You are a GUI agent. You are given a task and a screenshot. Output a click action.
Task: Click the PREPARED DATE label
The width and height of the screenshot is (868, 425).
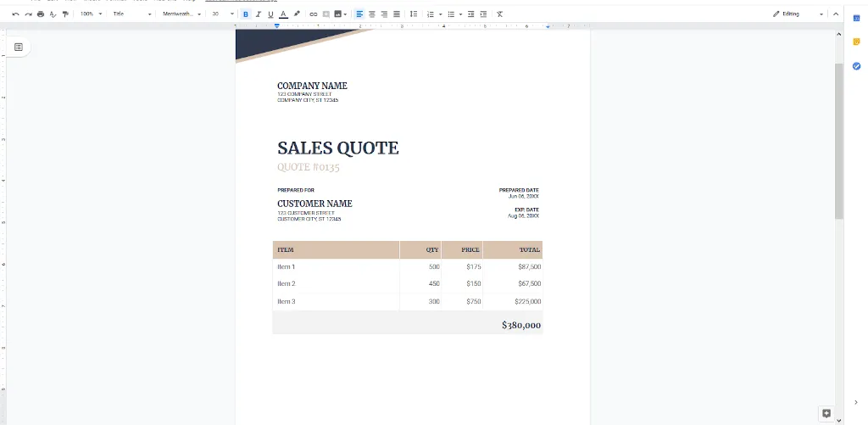(x=519, y=190)
